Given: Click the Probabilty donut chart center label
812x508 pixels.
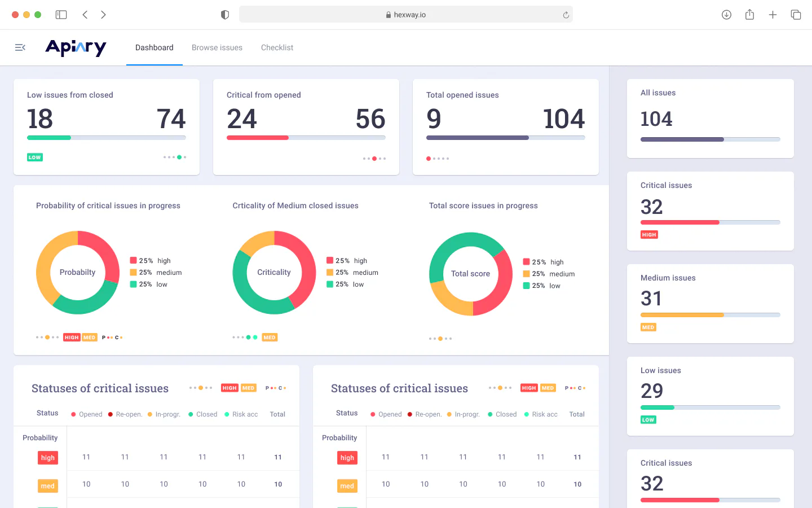Looking at the screenshot, I should click(78, 272).
